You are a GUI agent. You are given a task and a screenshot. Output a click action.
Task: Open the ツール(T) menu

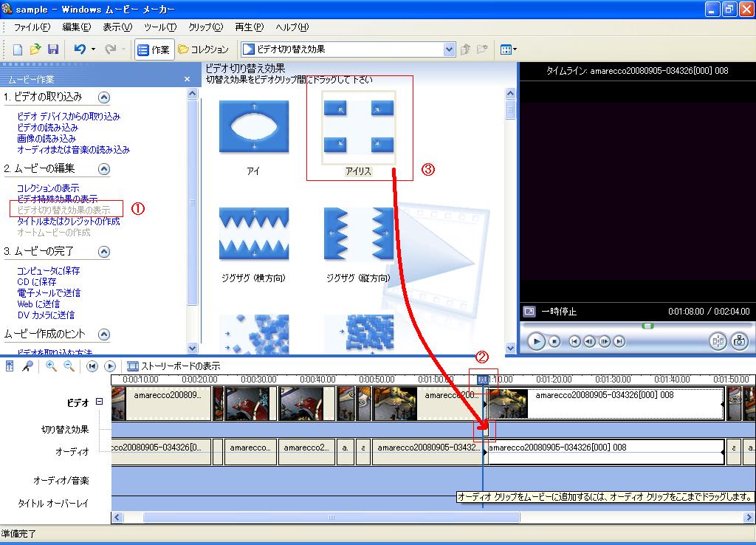point(160,27)
